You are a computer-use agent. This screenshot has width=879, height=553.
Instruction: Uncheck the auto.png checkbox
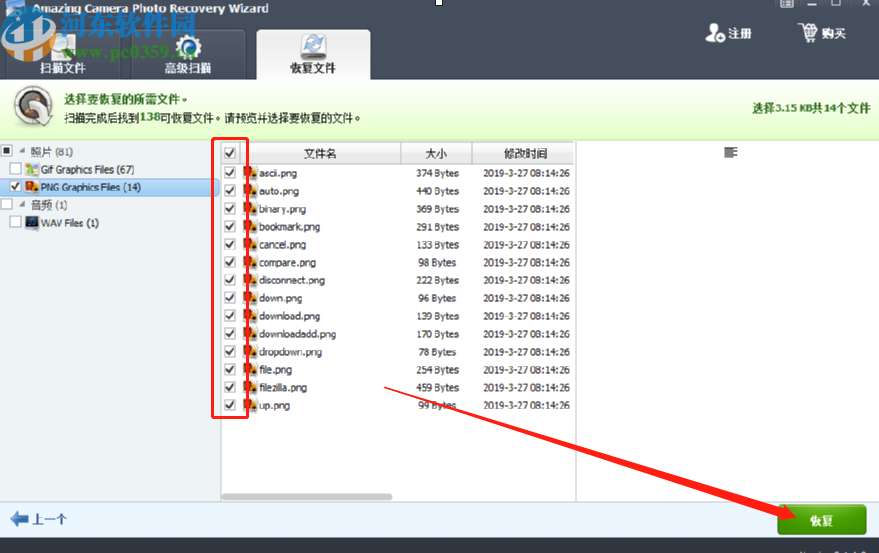(x=230, y=191)
